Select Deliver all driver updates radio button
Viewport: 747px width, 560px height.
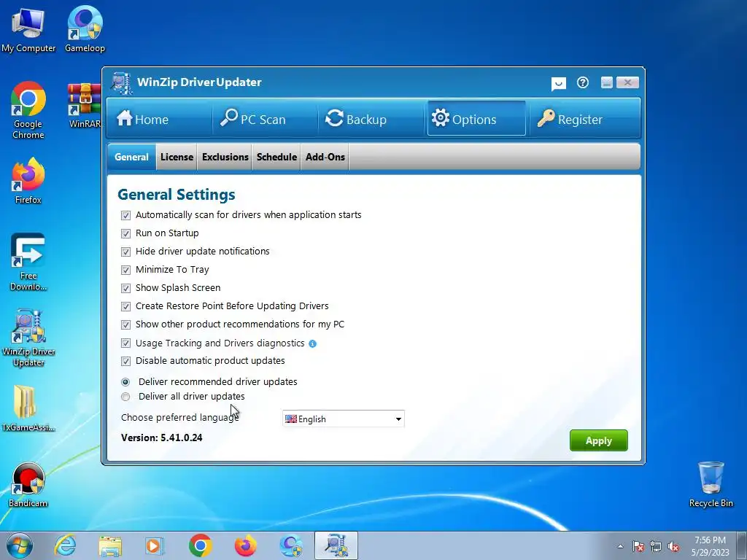coord(125,397)
